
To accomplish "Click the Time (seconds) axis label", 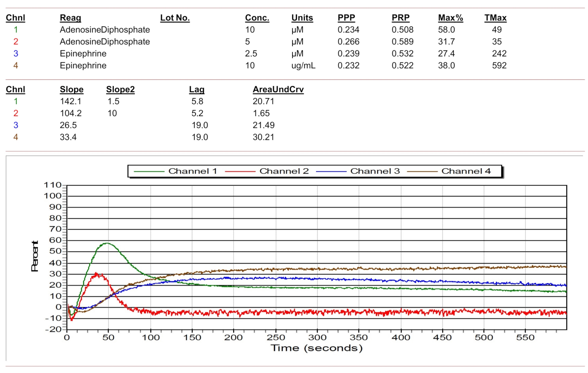I will click(316, 348).
